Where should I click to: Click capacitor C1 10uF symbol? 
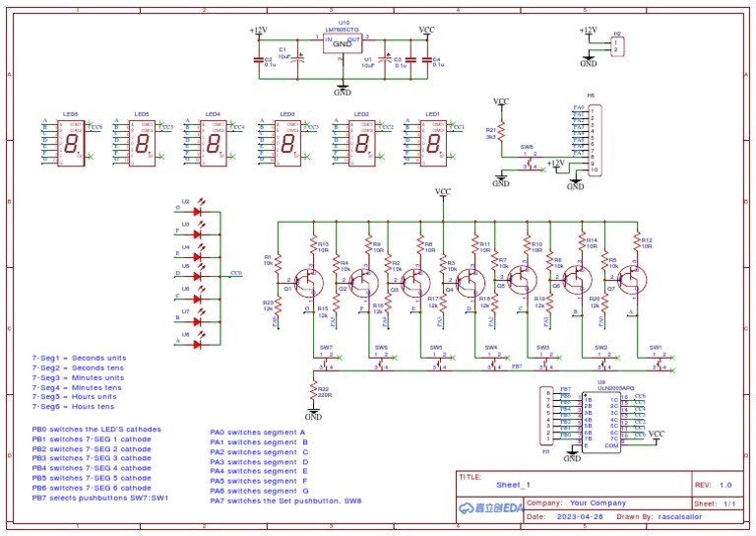tap(298, 57)
